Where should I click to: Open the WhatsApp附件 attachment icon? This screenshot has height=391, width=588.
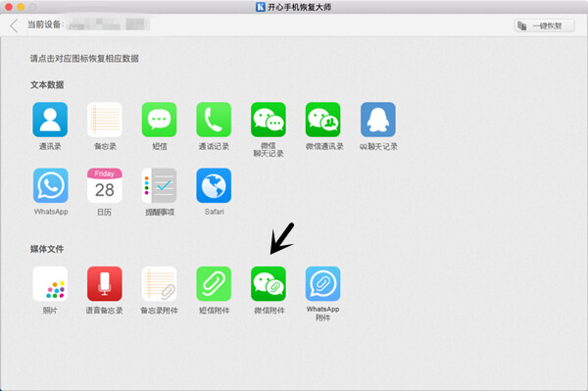[x=322, y=284]
